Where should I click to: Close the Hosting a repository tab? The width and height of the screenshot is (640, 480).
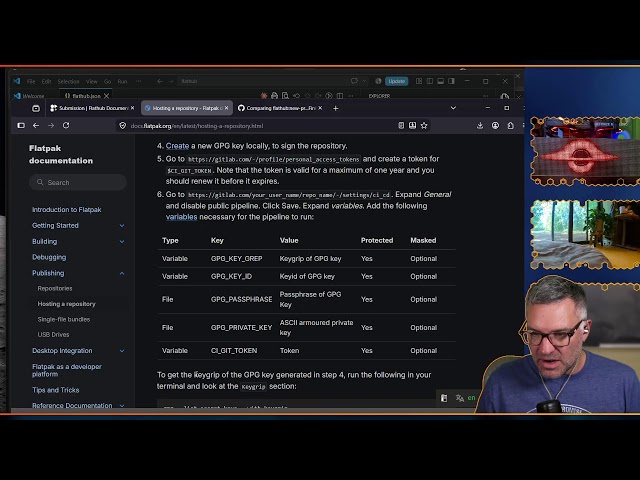(227, 108)
